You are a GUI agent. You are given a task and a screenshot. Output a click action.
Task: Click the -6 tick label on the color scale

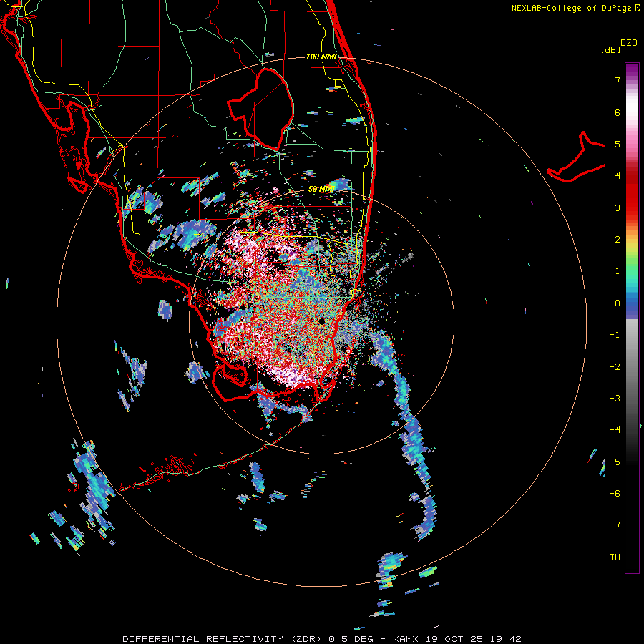(x=615, y=494)
